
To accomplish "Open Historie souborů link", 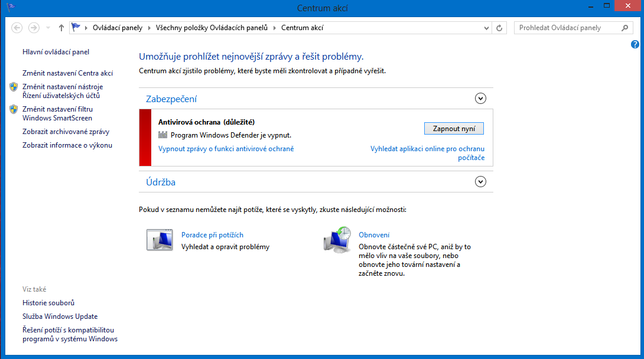I will point(48,303).
